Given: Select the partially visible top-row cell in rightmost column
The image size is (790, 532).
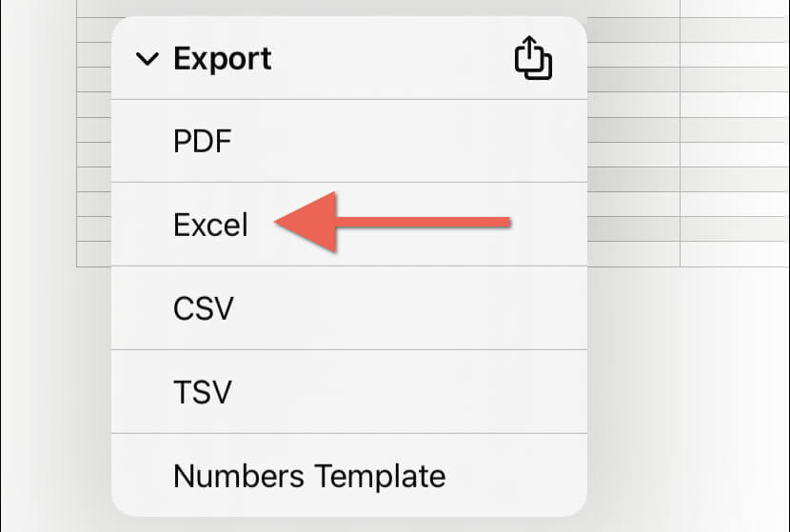Looking at the screenshot, I should tap(735, 9).
